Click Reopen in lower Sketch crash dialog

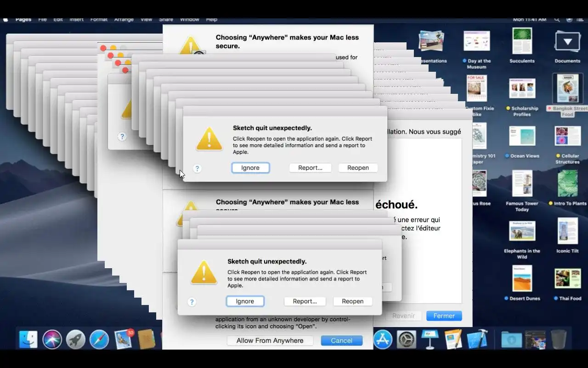coord(352,301)
